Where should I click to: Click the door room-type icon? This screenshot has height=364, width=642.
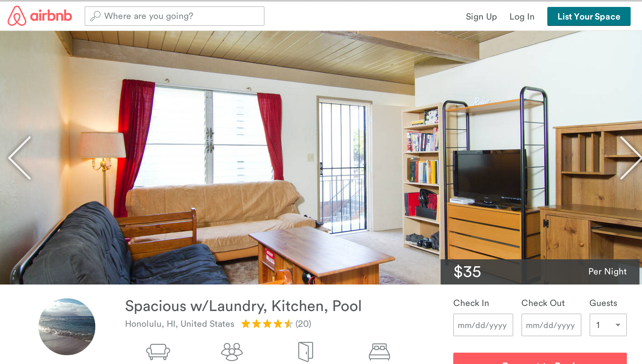(306, 352)
